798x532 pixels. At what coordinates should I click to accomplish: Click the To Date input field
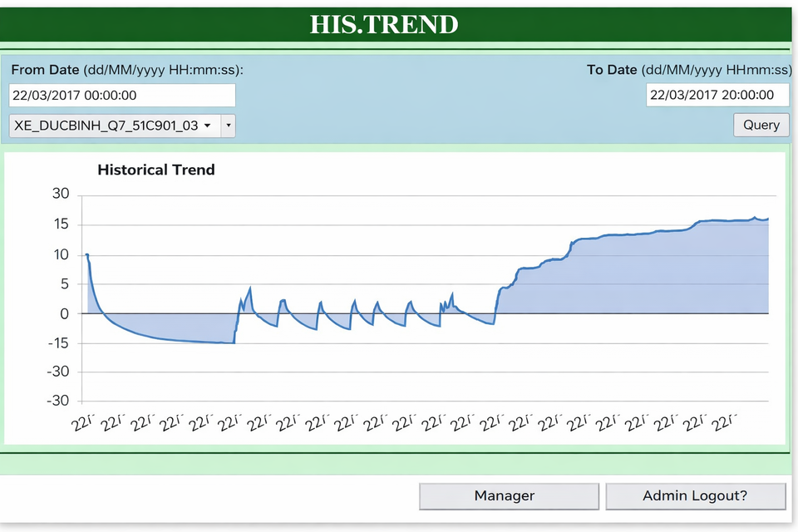[717, 95]
